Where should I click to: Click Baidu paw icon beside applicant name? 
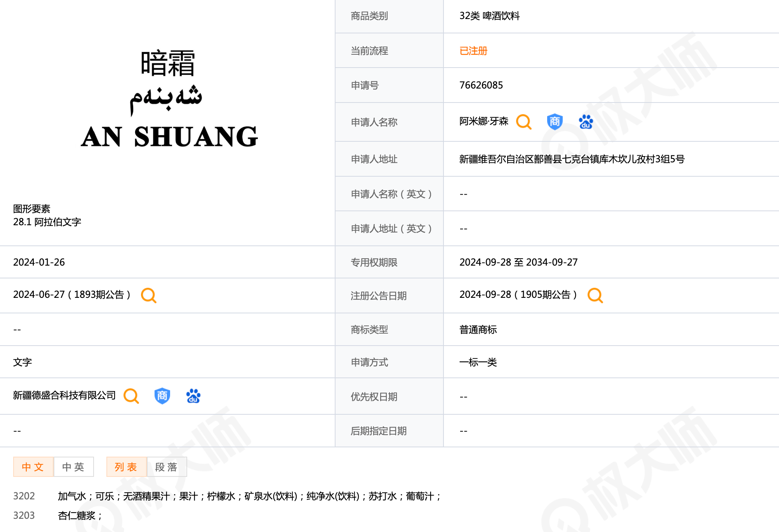point(586,122)
